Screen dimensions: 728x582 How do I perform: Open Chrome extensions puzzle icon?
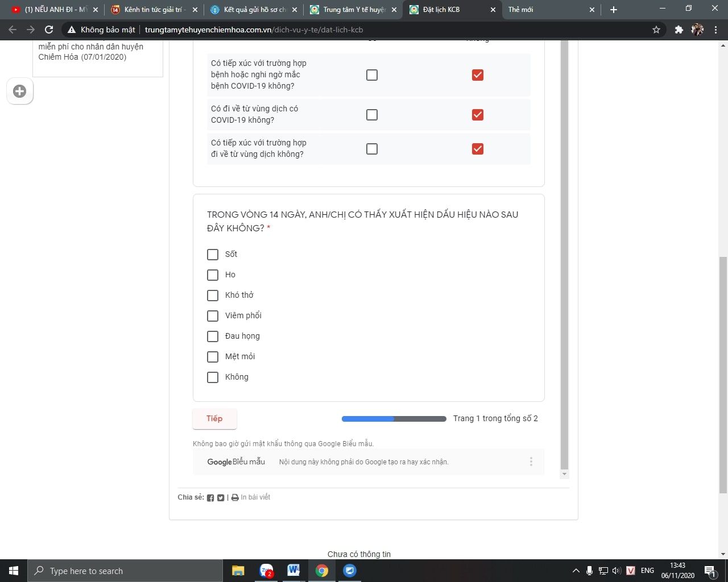click(x=679, y=30)
